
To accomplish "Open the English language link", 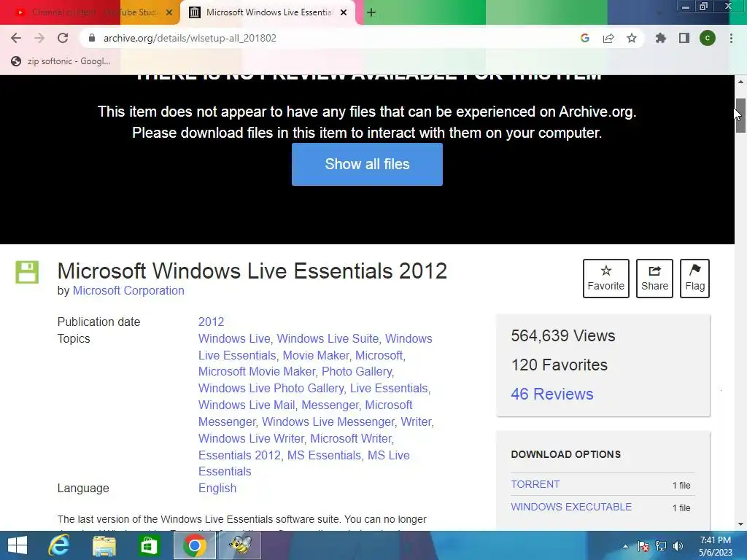I will 217,488.
